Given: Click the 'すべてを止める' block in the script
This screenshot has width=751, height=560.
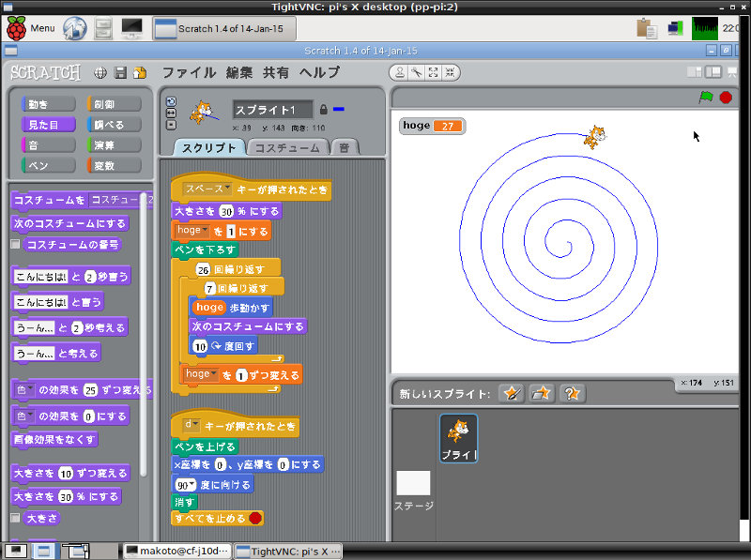Looking at the screenshot, I should [x=218, y=518].
